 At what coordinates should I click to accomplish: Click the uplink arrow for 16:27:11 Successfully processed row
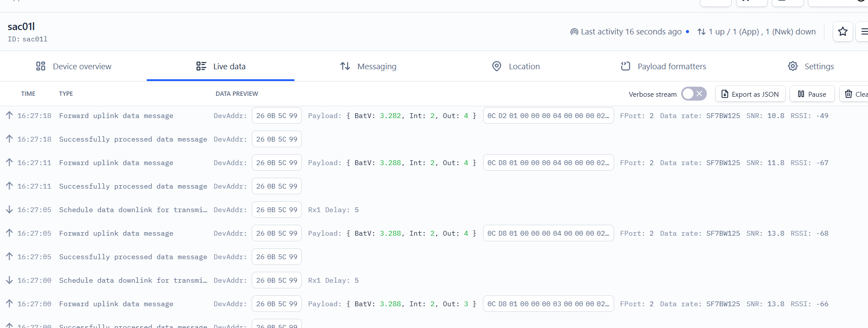point(9,186)
